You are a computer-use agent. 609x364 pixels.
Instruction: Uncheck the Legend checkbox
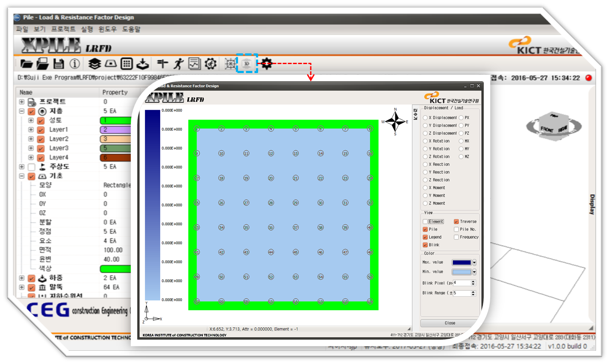tap(425, 237)
